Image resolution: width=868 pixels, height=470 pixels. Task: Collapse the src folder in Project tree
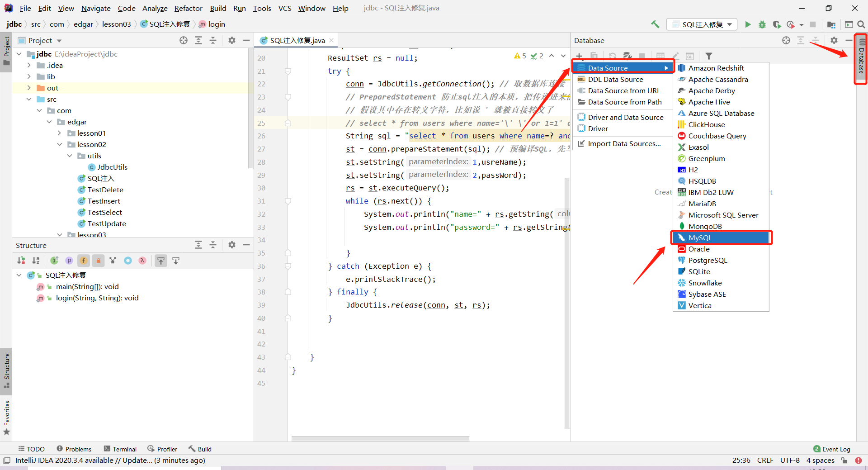(29, 99)
